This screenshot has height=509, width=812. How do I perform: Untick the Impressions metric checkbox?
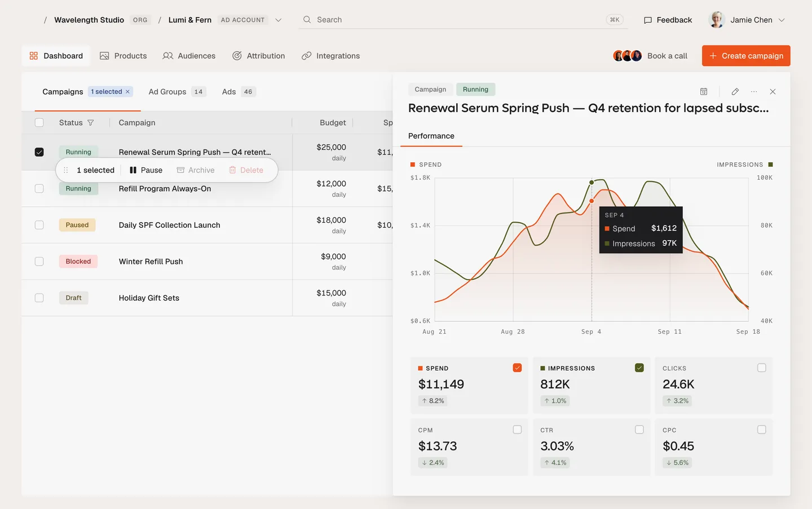click(x=639, y=368)
